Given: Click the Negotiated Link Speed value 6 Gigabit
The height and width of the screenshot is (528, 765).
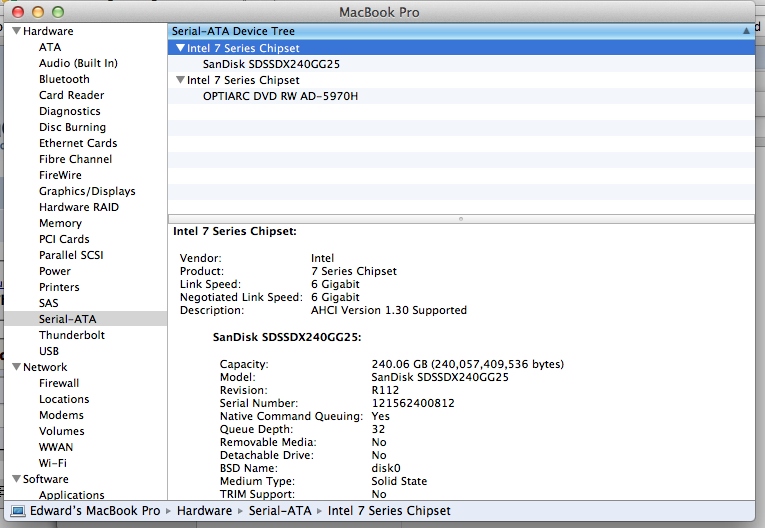Looking at the screenshot, I should pyautogui.click(x=335, y=297).
